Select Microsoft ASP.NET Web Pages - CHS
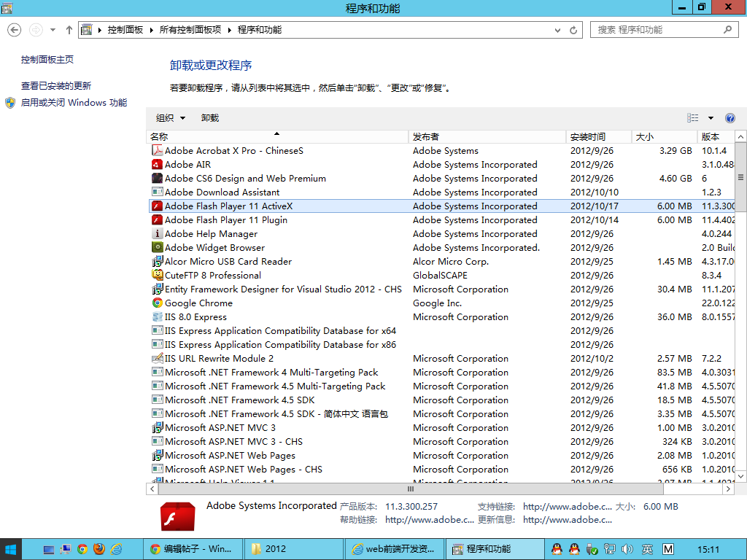This screenshot has height=560, width=747. pos(440,469)
